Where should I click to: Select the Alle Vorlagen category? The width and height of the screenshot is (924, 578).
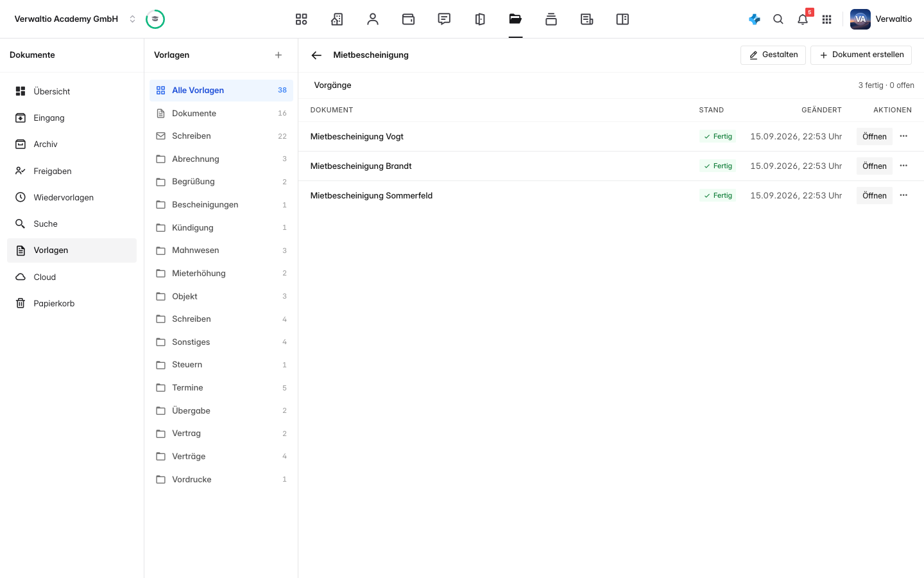(x=221, y=91)
